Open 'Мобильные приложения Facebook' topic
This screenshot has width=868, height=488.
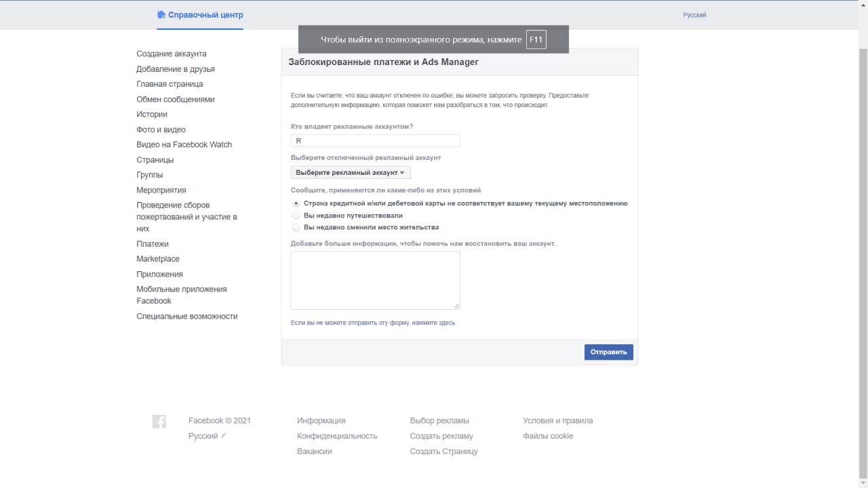(x=182, y=295)
